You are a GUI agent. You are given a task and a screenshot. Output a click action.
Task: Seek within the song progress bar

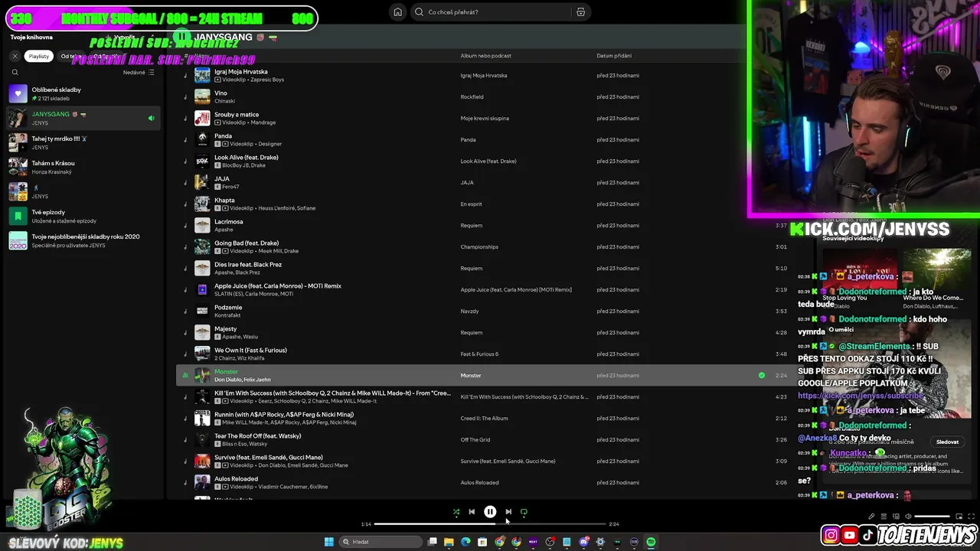coord(490,524)
